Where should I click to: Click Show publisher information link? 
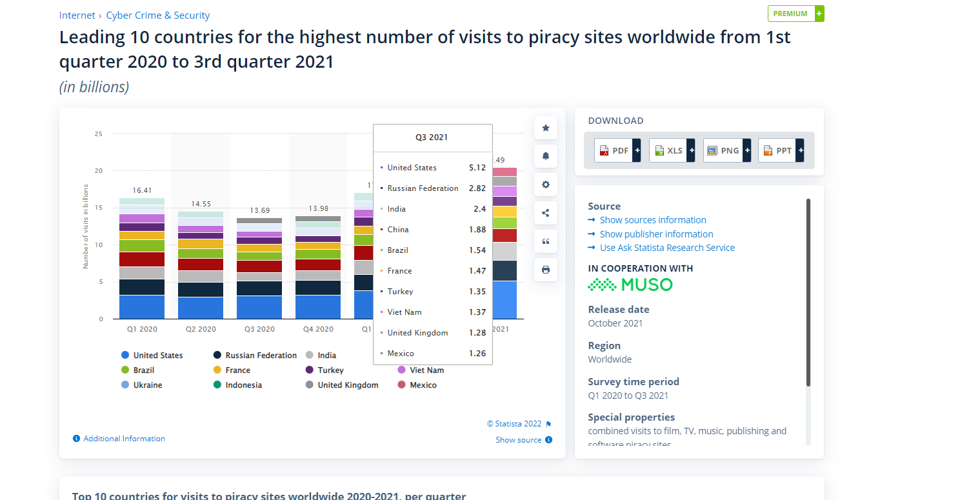point(656,234)
